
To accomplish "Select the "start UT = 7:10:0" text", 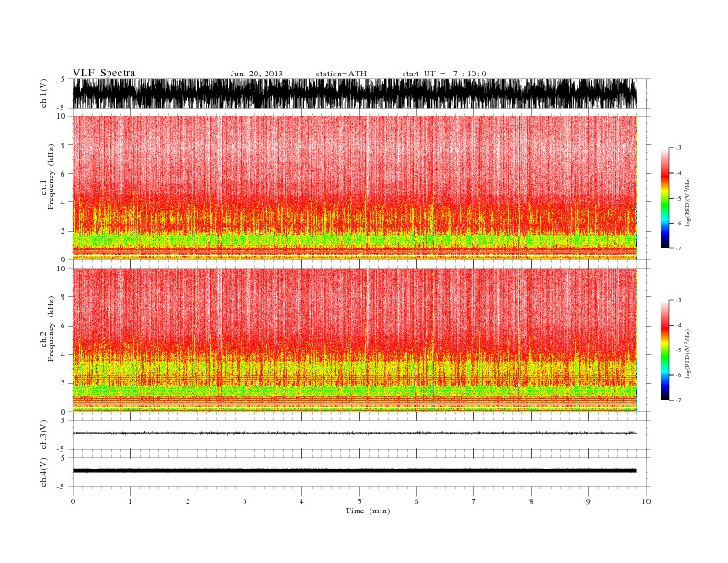I will [x=444, y=74].
